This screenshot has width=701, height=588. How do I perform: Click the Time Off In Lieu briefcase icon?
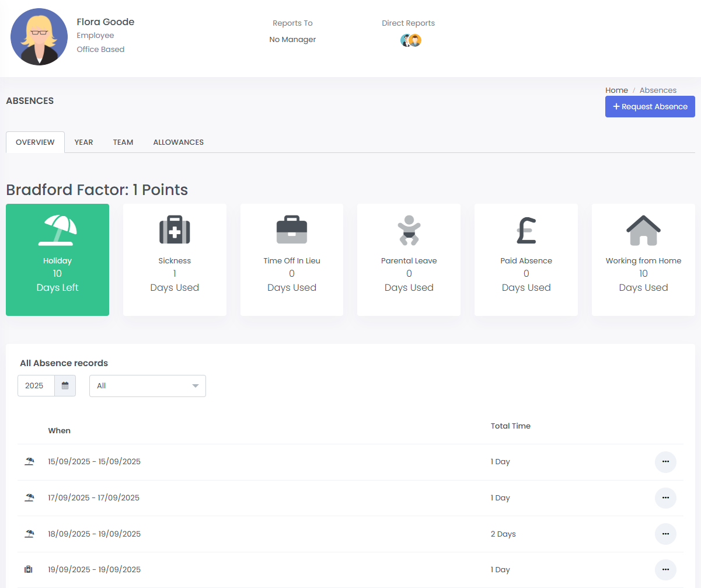[291, 230]
